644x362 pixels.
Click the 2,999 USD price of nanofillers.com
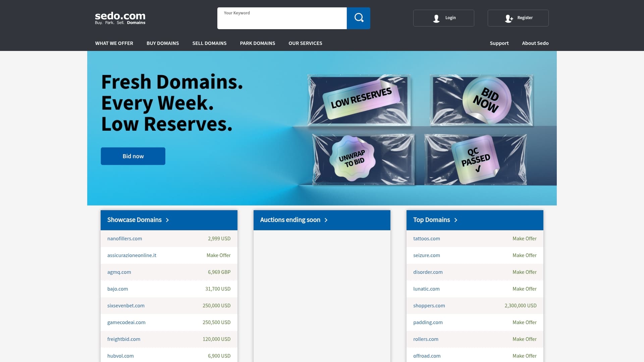[x=219, y=239]
